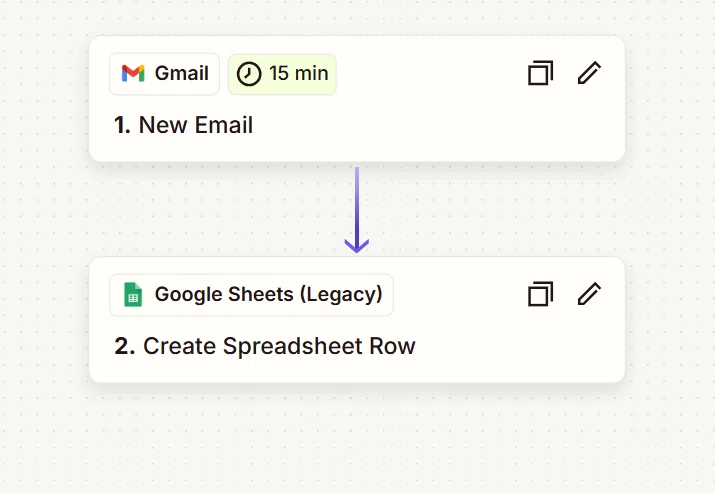Open the 15 min polling interval badge
The height and width of the screenshot is (493, 715).
(282, 74)
